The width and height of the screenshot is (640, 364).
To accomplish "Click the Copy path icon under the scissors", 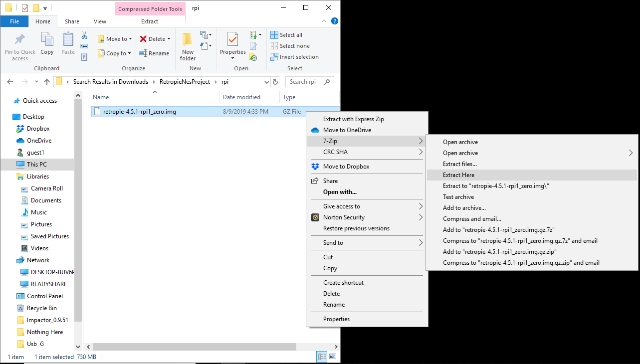I will click(x=84, y=46).
